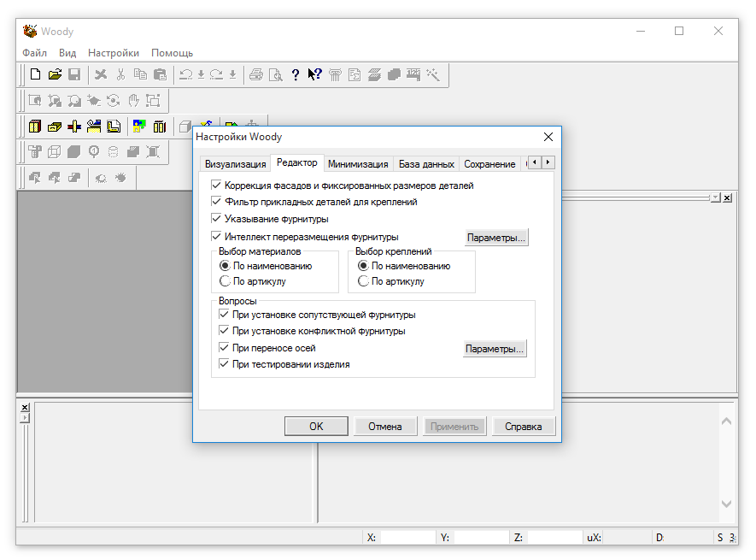Click the OK button
756x560 pixels.
point(316,427)
